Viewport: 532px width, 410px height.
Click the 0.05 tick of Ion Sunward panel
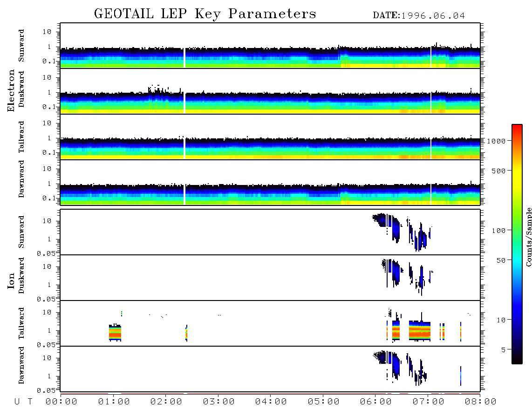click(x=46, y=253)
